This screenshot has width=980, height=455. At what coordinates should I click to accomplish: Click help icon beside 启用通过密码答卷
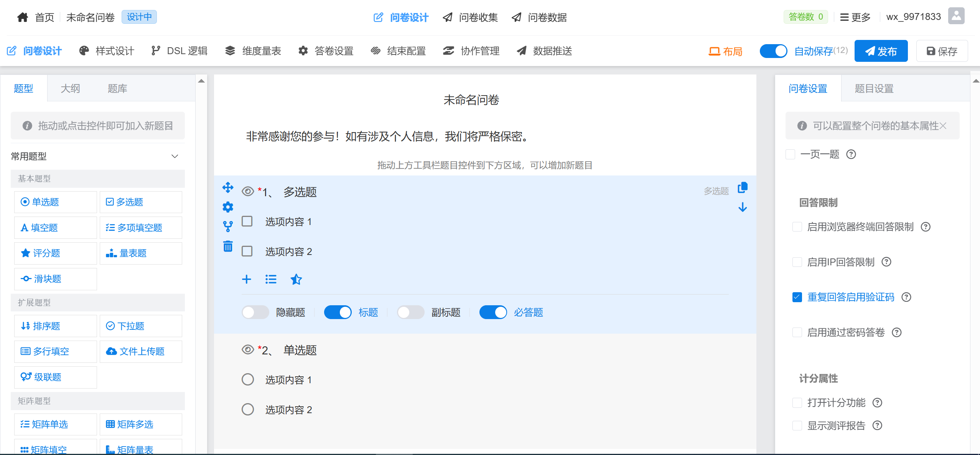[897, 333]
